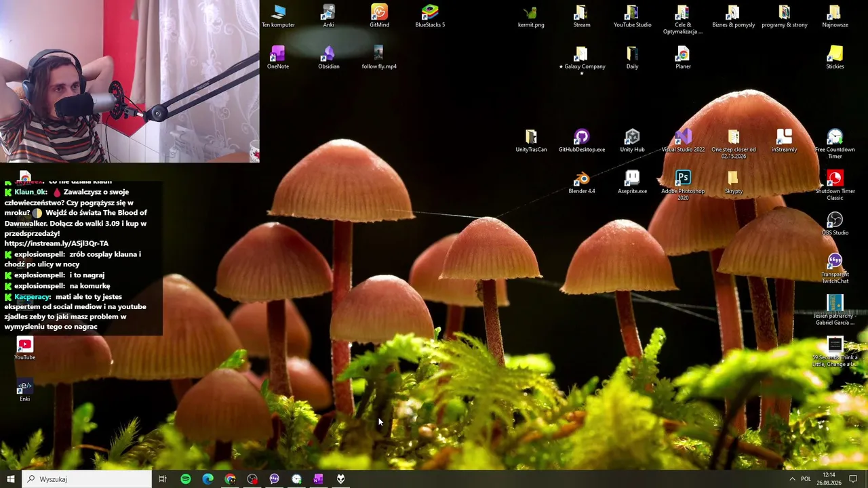Viewport: 868px width, 488px height.
Task: Open the Skrypty folder
Action: [733, 182]
